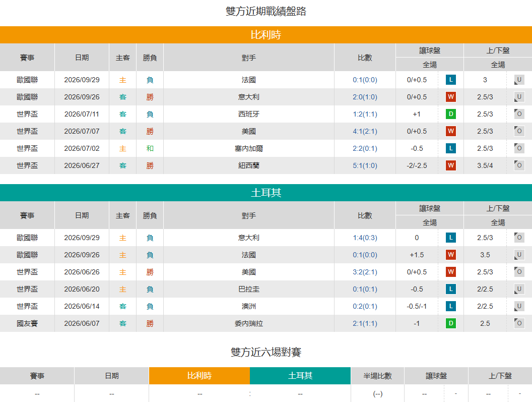Open the 1:2(1:1) score against 西班牙
532x402 pixels.
[x=365, y=114]
